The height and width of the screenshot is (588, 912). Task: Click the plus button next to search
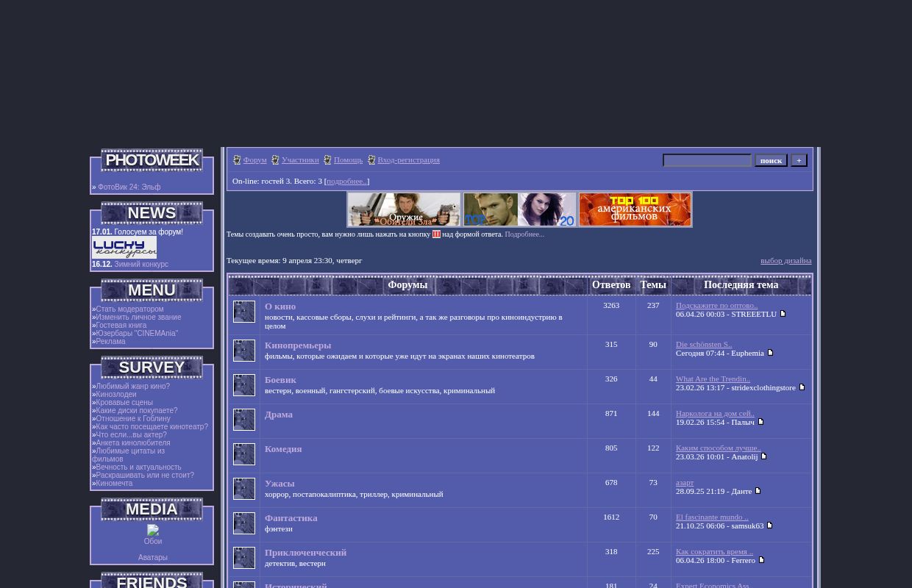click(799, 160)
